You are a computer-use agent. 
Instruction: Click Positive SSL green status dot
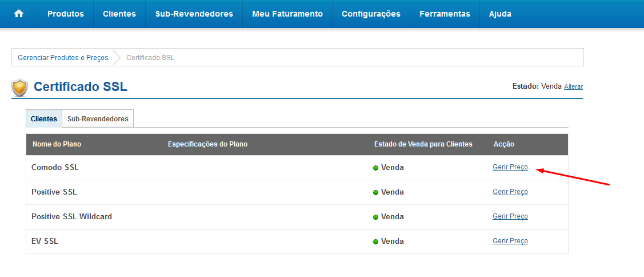pos(375,193)
